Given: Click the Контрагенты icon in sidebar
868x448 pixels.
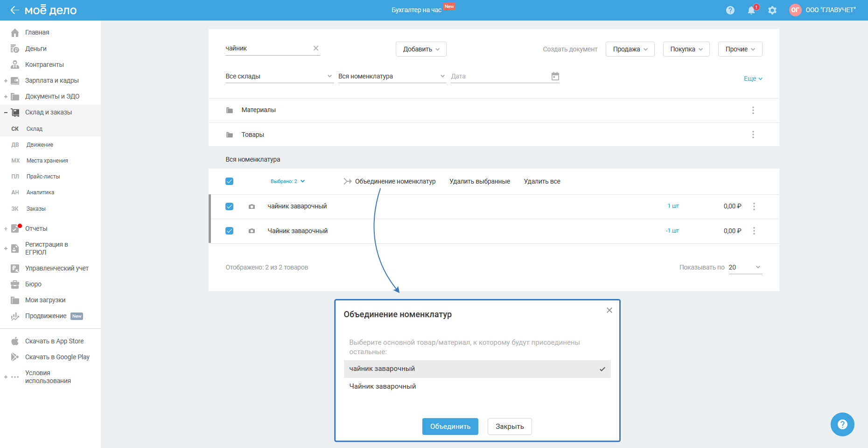Looking at the screenshot, I should tap(15, 64).
